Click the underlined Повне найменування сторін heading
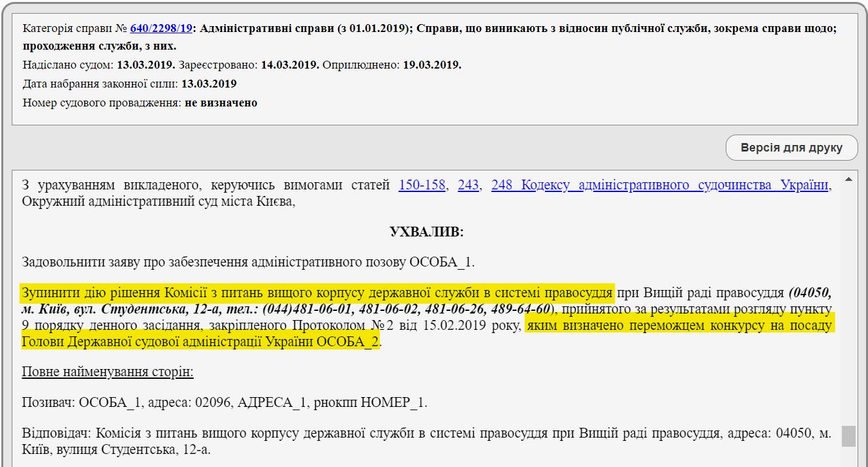 tap(108, 372)
